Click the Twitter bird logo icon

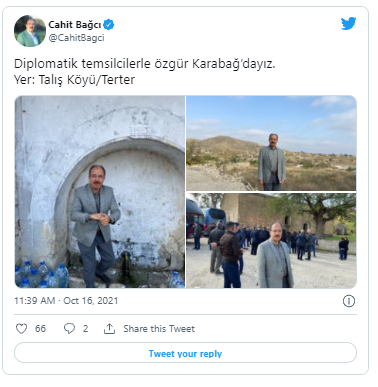tap(348, 24)
